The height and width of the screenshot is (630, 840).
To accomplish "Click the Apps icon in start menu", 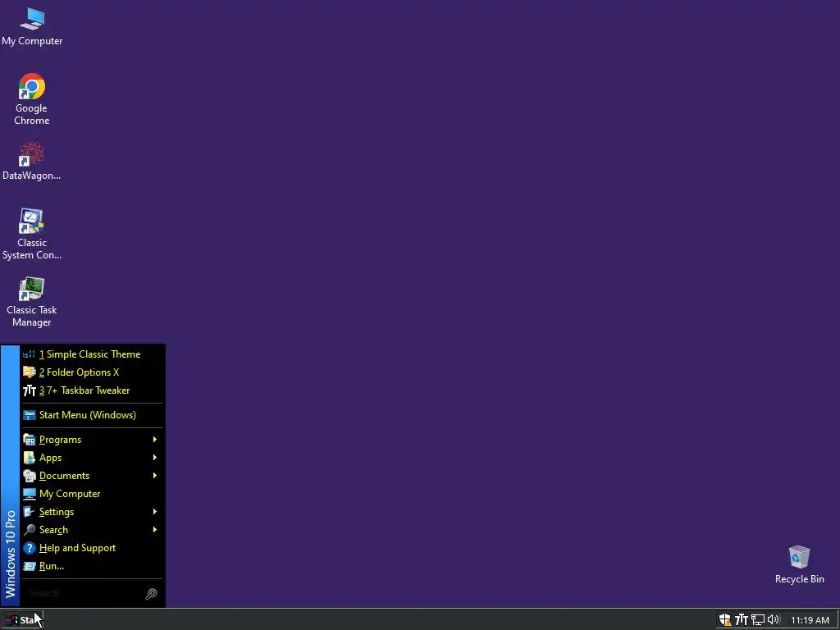I will click(x=30, y=458).
